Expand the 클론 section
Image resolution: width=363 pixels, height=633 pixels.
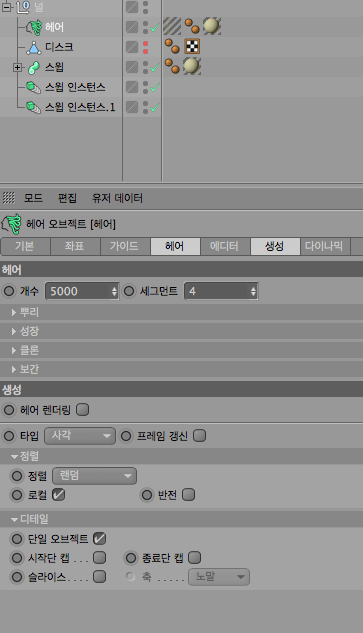coord(14,350)
